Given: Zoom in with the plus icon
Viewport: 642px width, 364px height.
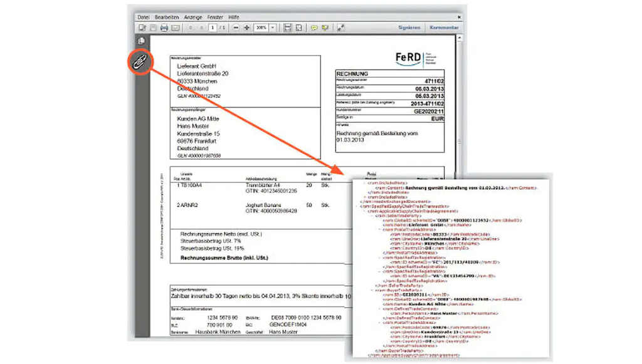Looking at the screenshot, I should click(246, 28).
